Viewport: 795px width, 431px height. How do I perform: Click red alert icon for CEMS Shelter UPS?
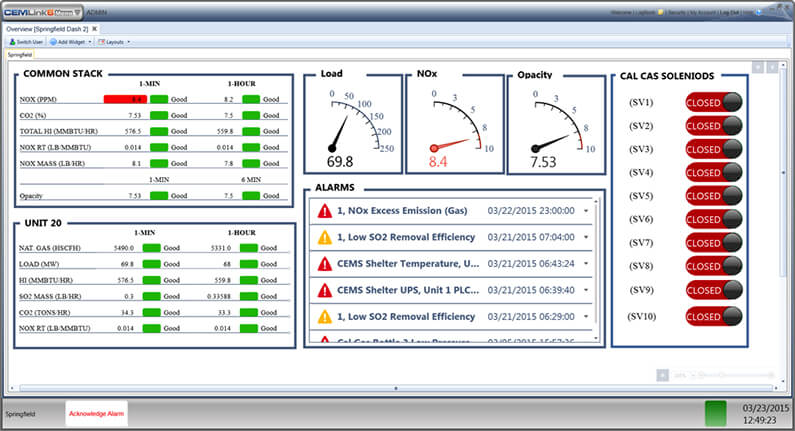[324, 291]
